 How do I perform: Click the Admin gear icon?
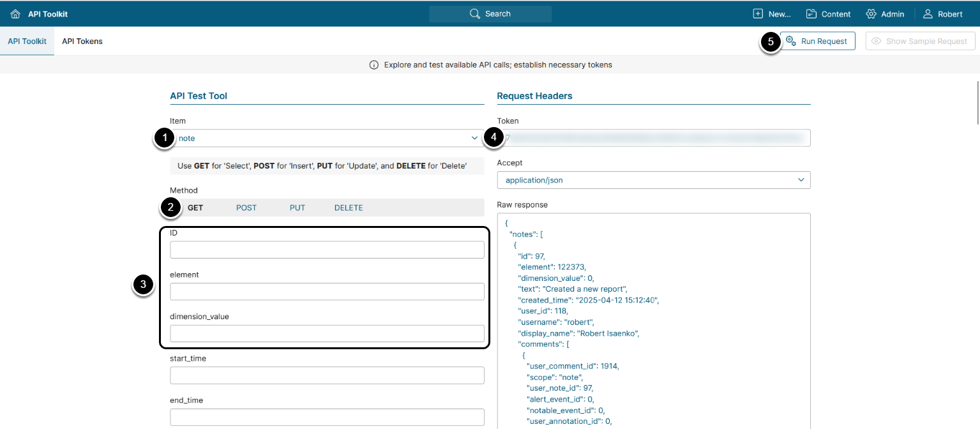pos(871,13)
